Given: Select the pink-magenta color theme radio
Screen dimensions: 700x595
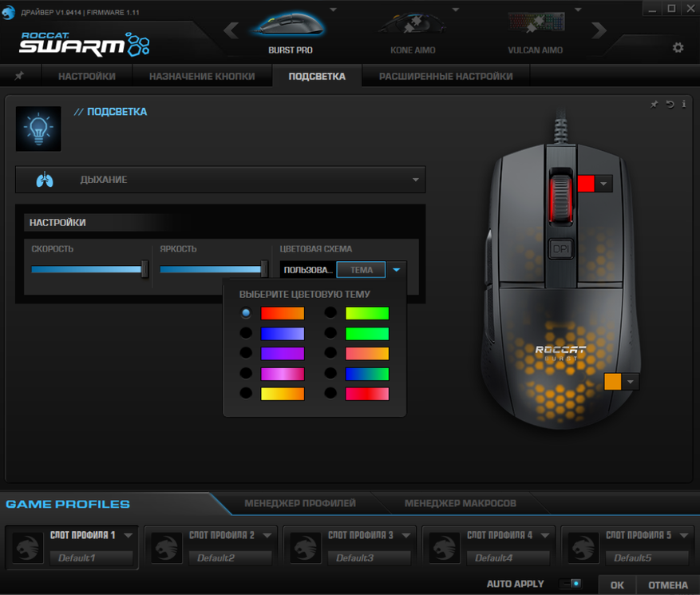Looking at the screenshot, I should pyautogui.click(x=246, y=373).
